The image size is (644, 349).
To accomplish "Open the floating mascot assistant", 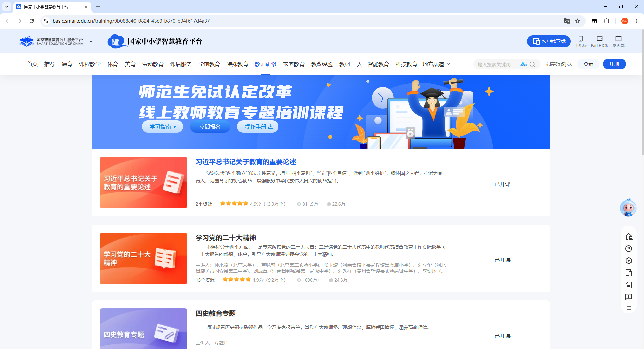I will (628, 208).
